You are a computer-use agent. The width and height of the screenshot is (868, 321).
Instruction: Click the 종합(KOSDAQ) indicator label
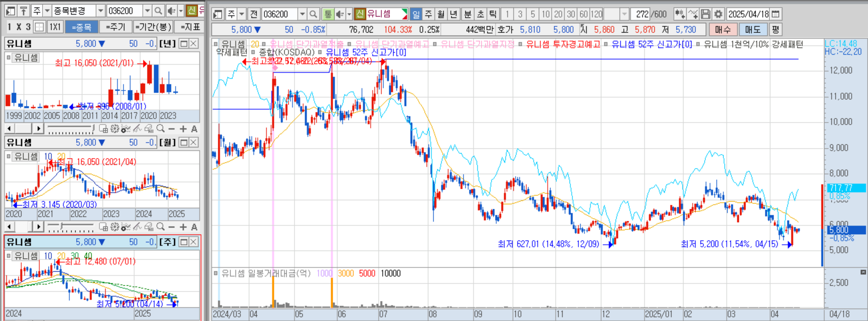(286, 53)
